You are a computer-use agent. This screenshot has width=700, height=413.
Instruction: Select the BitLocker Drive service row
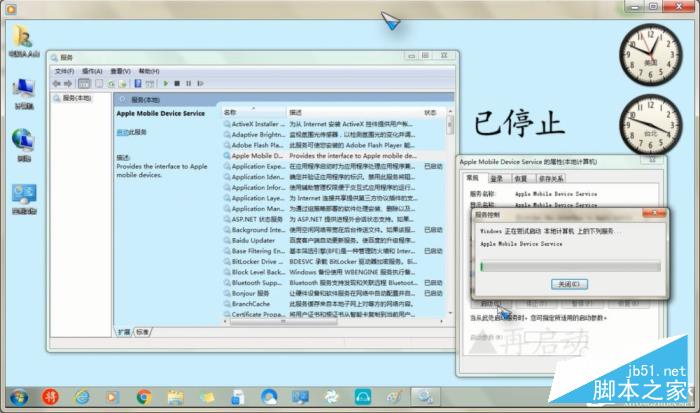pos(334,261)
